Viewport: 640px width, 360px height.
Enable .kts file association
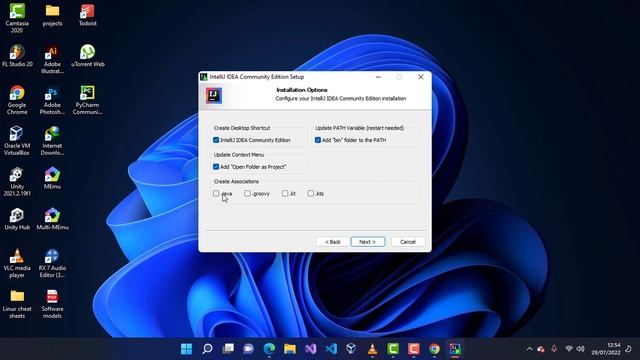(x=311, y=193)
